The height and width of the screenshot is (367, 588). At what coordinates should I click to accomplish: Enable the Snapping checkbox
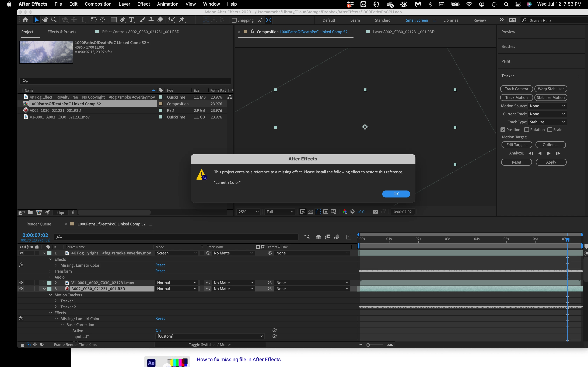(x=234, y=20)
